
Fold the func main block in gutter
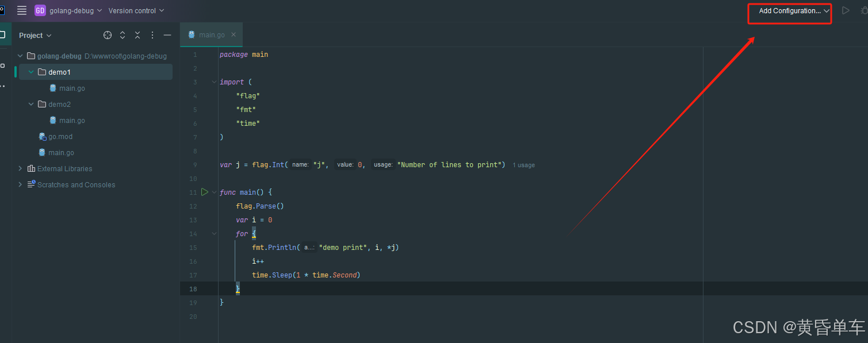[215, 192]
